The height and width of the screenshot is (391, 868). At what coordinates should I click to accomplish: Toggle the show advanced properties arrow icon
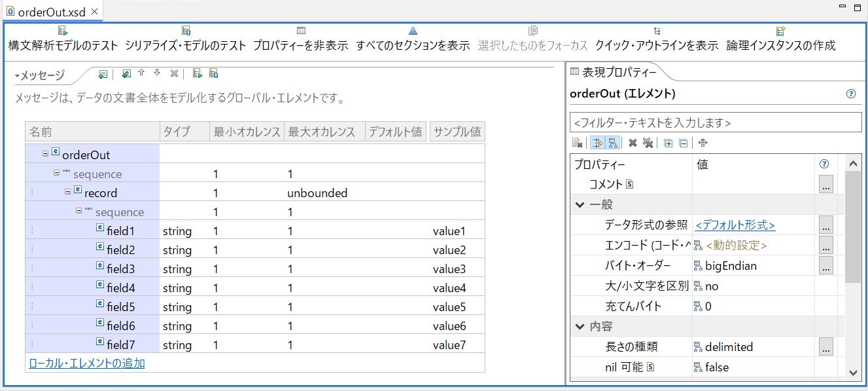(x=597, y=143)
